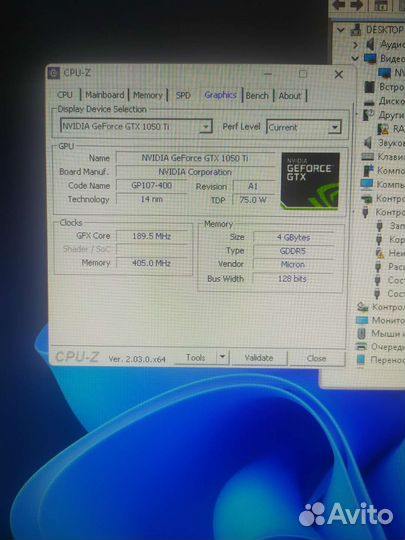Select the Очереди printer queue icon
The image size is (405, 540).
361,347
